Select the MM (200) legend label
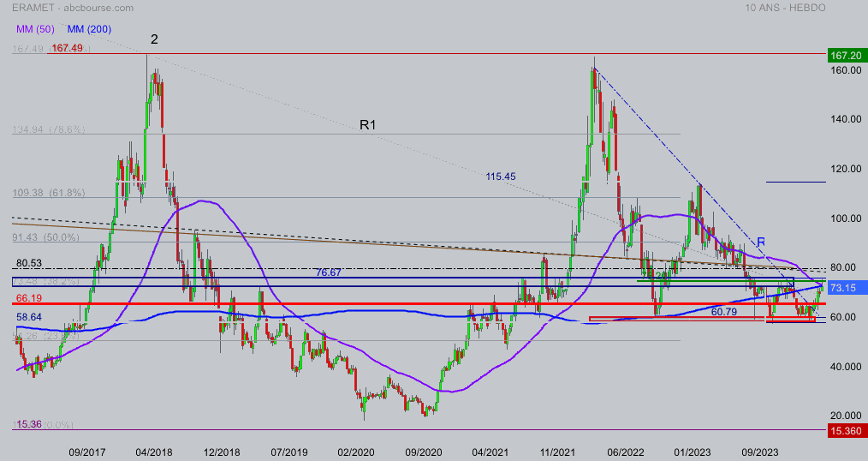 click(89, 29)
